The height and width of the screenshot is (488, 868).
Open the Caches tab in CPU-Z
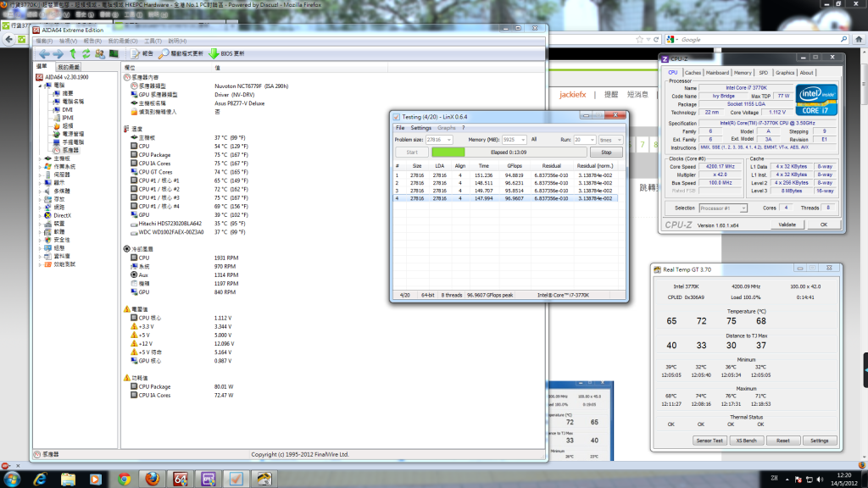[x=693, y=73]
